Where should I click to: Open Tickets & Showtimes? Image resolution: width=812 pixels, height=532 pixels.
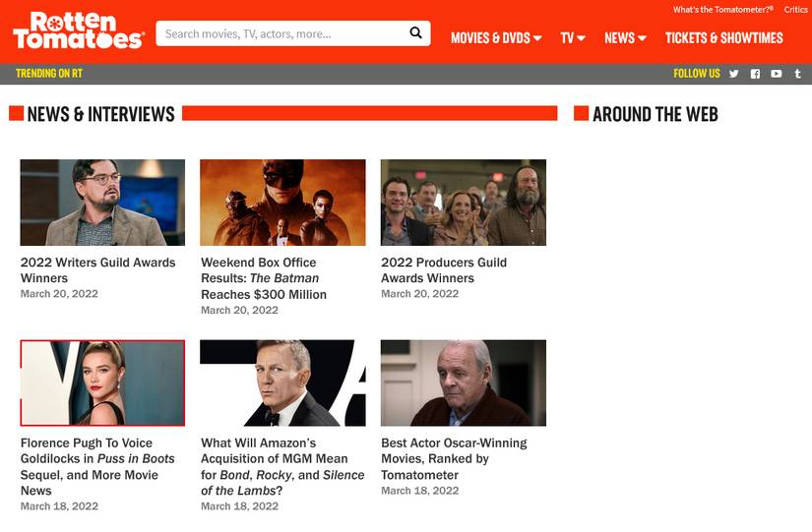(x=724, y=37)
